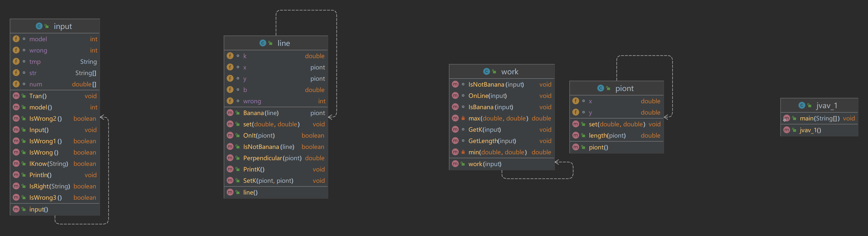Click the method icon beside Tran()
The image size is (868, 236).
click(x=16, y=96)
